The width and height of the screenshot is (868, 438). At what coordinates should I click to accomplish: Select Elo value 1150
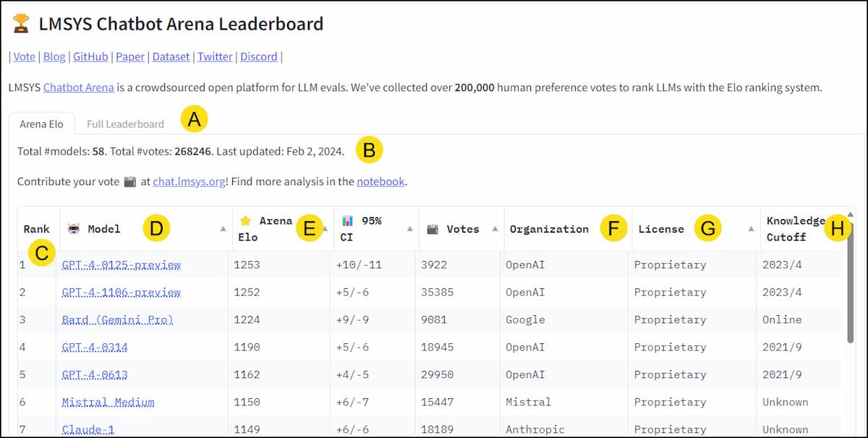point(247,402)
